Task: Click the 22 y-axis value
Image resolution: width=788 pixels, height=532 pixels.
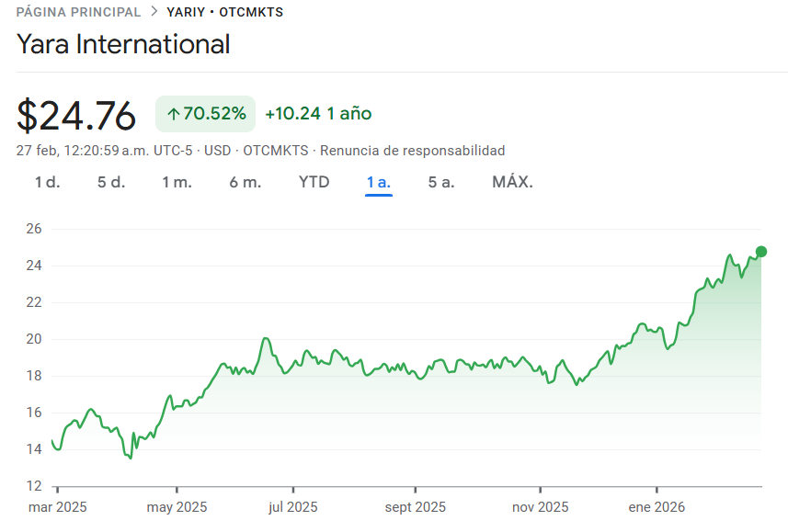Action: point(34,302)
